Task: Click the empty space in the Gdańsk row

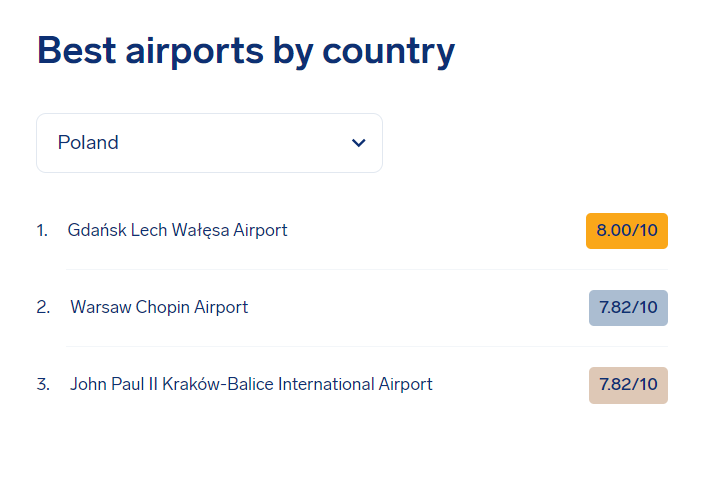Action: 436,231
